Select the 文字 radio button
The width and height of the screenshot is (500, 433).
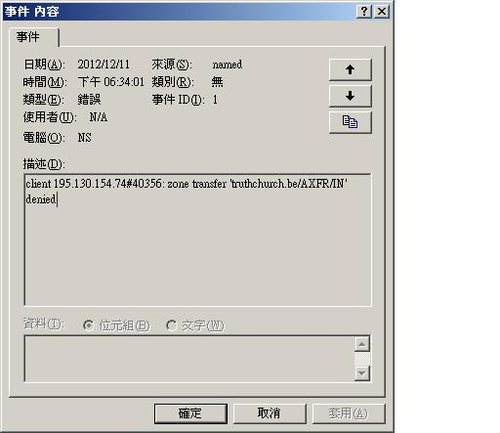(171, 325)
